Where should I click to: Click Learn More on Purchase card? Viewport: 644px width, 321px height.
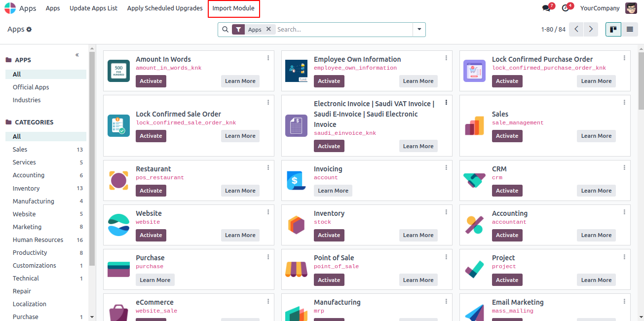pos(155,280)
